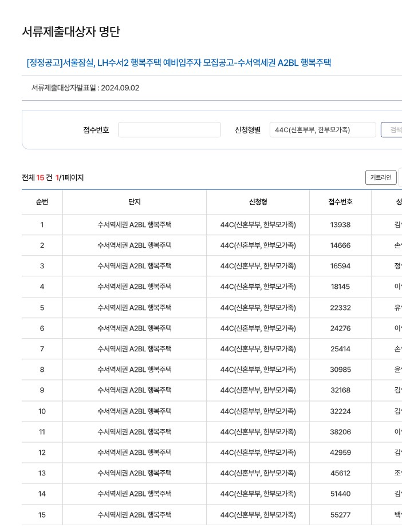Select 접수번호 cell 24276
Viewport: 402px width, 532px height.
340,328
